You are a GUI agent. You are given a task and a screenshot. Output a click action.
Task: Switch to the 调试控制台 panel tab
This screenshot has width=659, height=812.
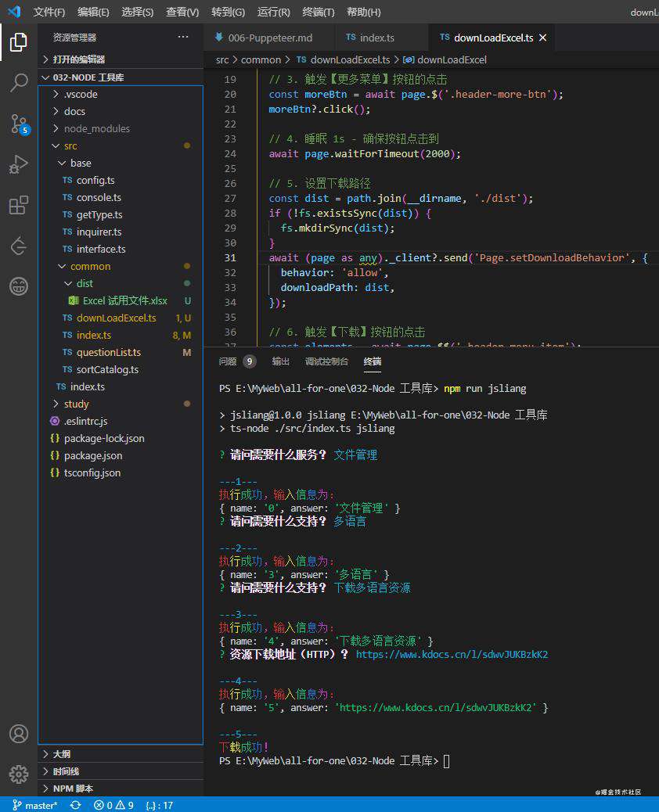[x=326, y=361]
